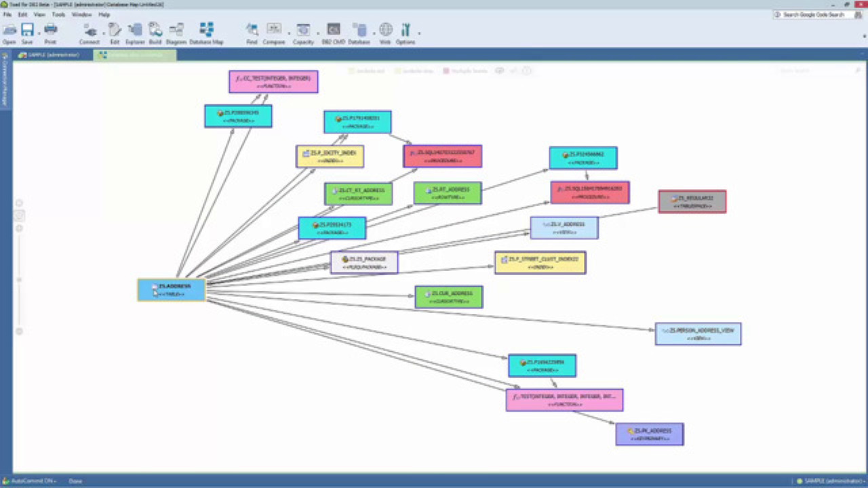Click the package icon in ZS.ZS_PACKAGE node

click(345, 259)
